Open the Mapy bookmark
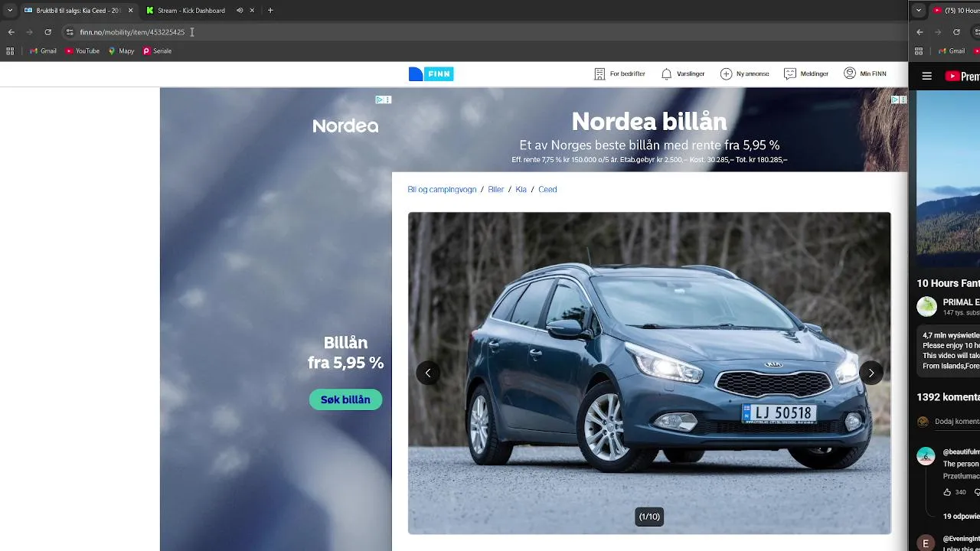The width and height of the screenshot is (980, 551). (x=121, y=51)
